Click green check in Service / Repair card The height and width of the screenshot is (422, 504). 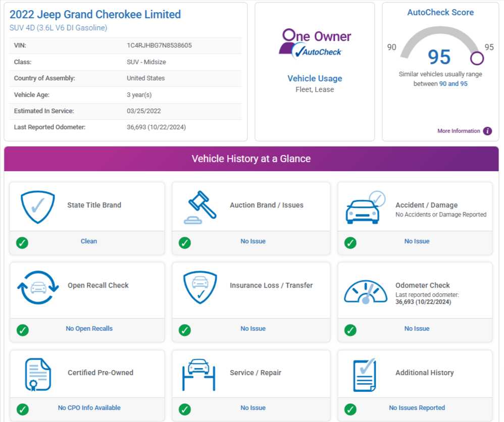pos(185,409)
